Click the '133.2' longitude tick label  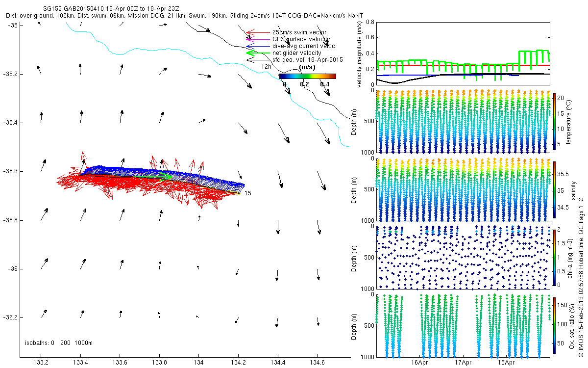coord(41,363)
